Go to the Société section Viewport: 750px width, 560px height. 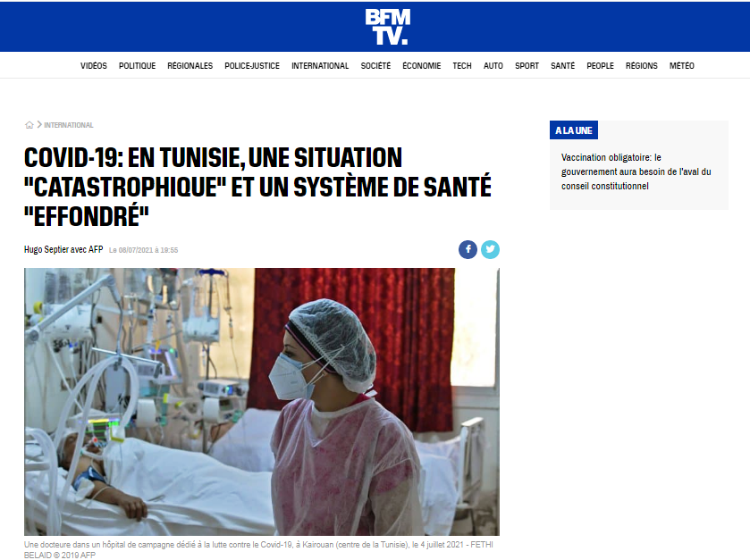point(375,66)
